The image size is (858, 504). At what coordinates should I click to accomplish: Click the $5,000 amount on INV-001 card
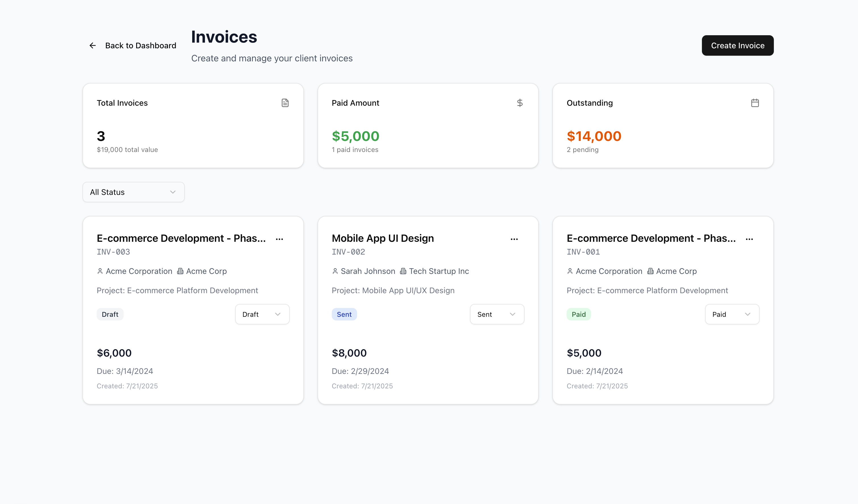coord(584,353)
